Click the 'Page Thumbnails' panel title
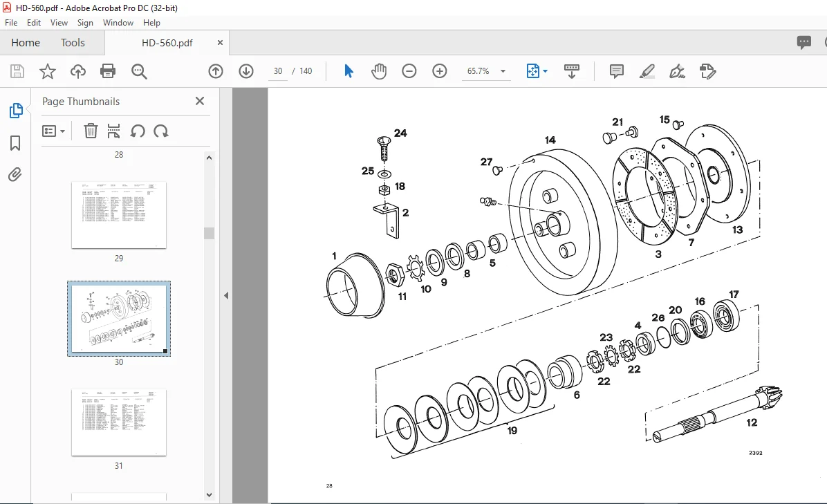 81,101
